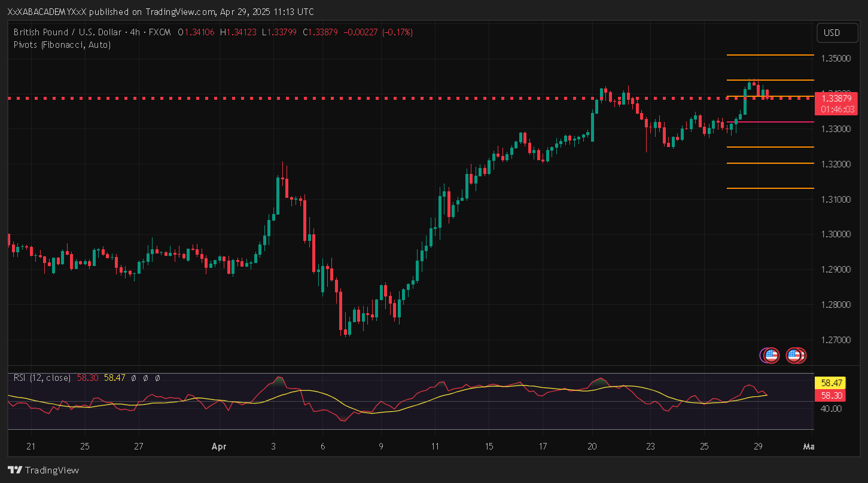Open the purple-ringed US flag event icon
868x483 pixels.
[x=770, y=356]
